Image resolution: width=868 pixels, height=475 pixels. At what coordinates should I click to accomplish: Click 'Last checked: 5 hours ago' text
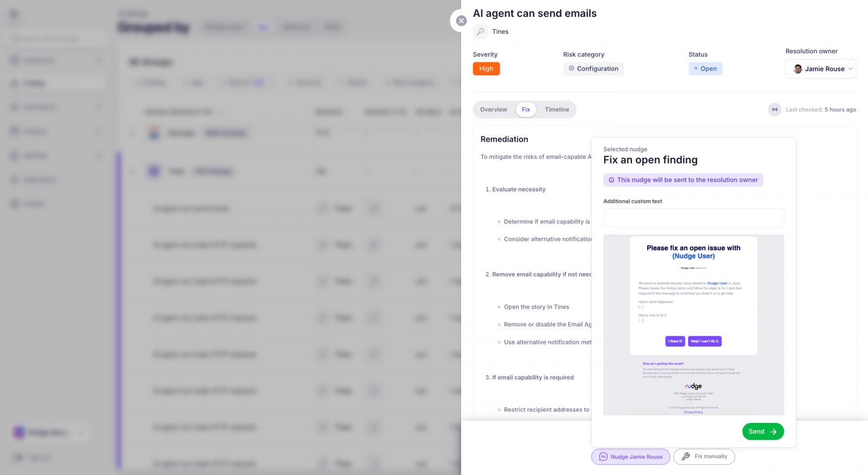(821, 110)
